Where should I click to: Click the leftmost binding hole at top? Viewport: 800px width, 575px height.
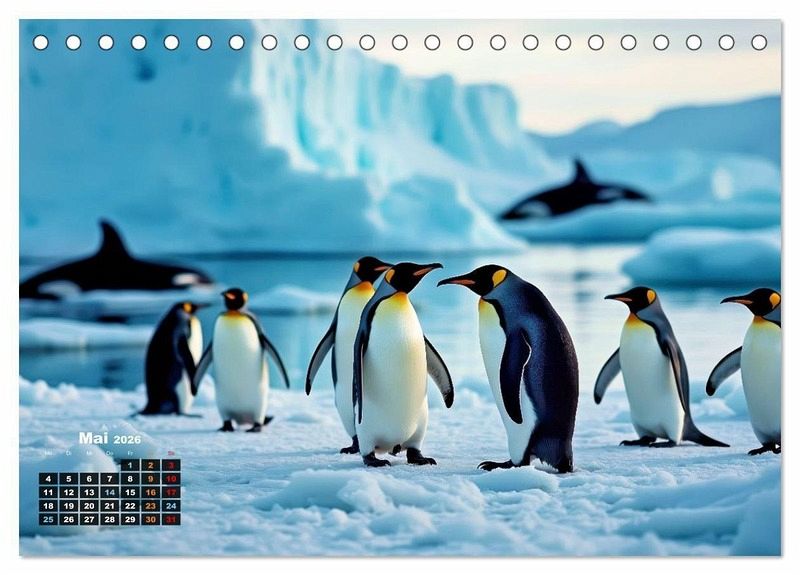[41, 42]
